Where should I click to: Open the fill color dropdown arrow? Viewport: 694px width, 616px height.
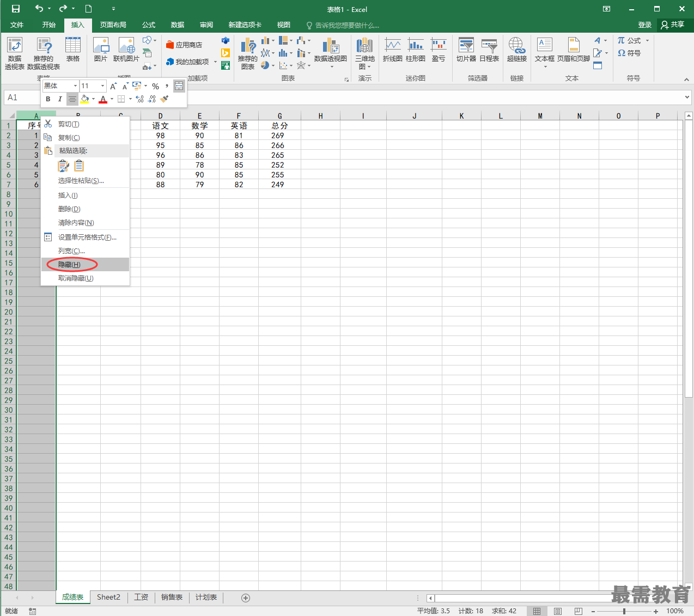pos(93,99)
